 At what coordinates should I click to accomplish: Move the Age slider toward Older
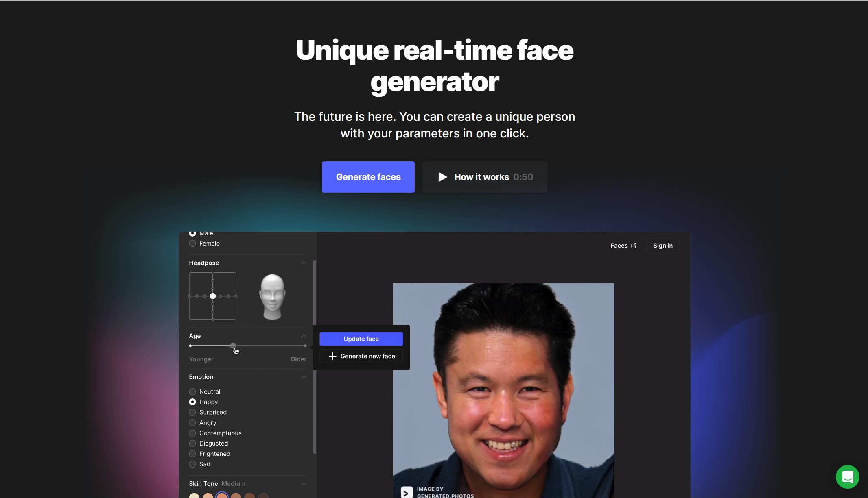click(285, 346)
